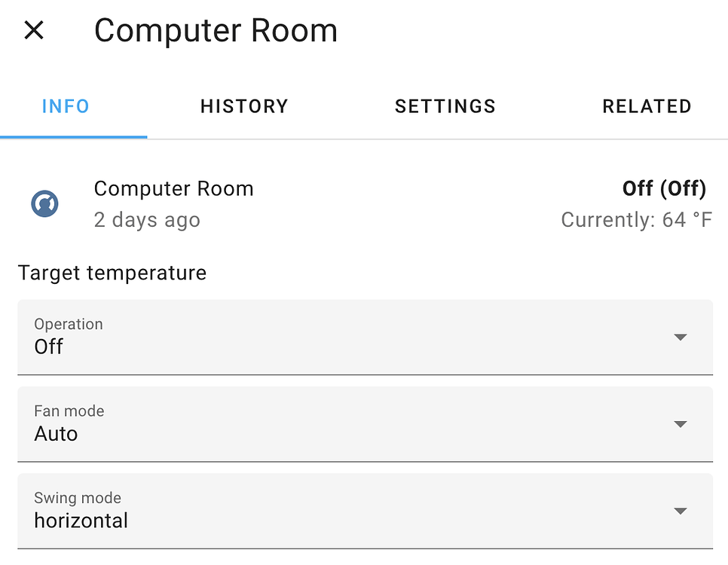Click the Operation dropdown chevron arrow
Image resolution: width=728 pixels, height=565 pixels.
click(x=681, y=337)
